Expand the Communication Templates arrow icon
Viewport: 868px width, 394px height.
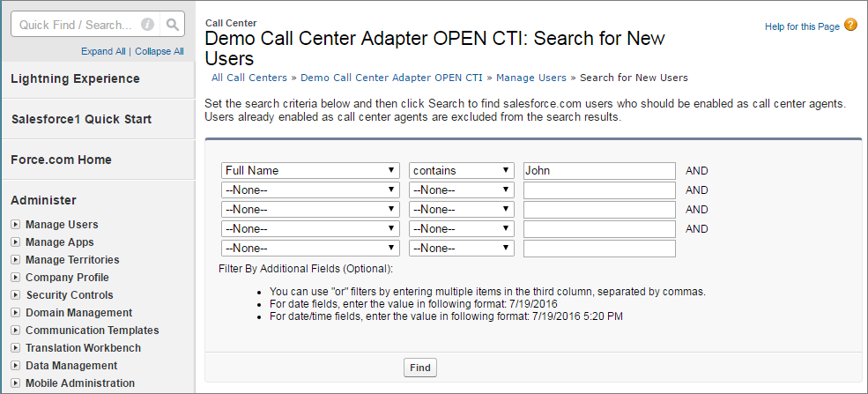pyautogui.click(x=16, y=331)
